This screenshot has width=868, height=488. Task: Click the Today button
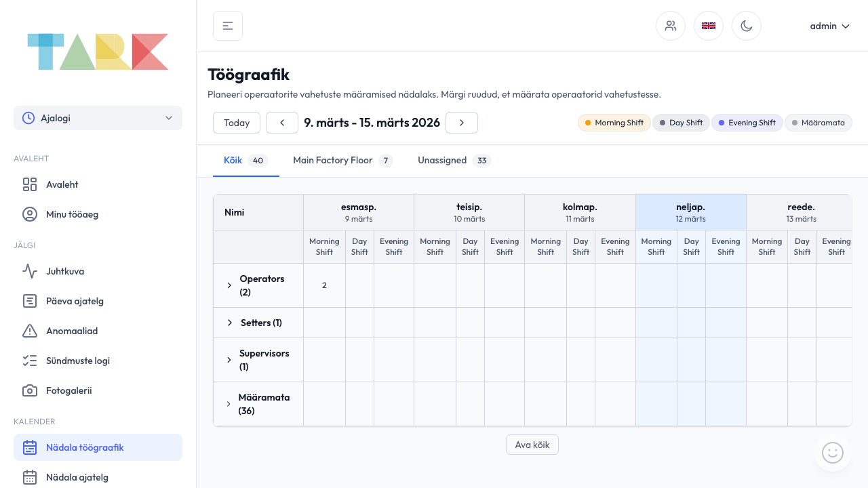pyautogui.click(x=237, y=123)
